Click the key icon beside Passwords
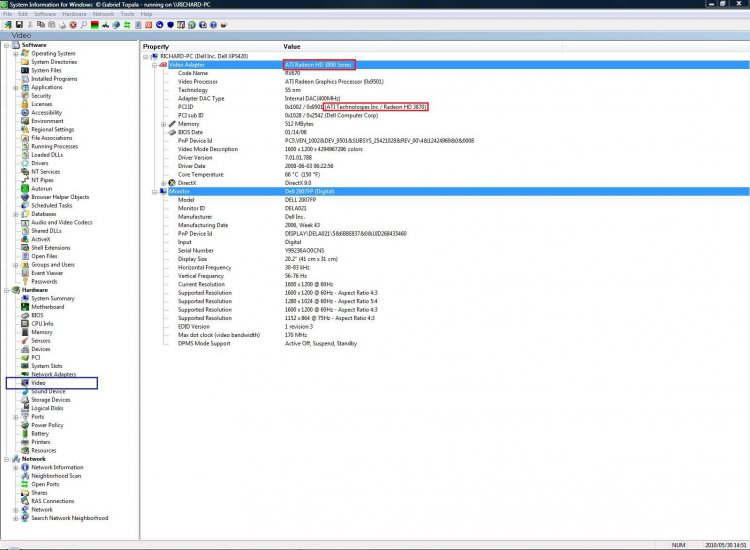Screen dimensions: 750x550 coord(25,281)
